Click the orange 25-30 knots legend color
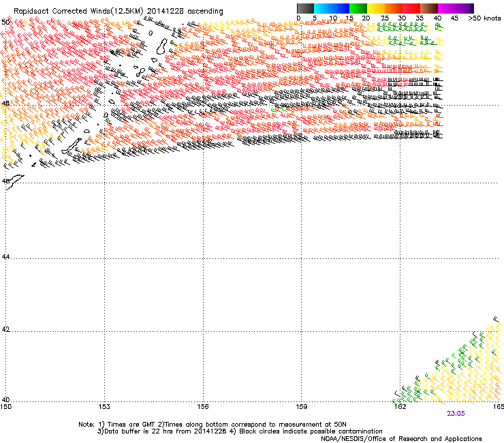The height and width of the screenshot is (443, 504). tap(394, 8)
